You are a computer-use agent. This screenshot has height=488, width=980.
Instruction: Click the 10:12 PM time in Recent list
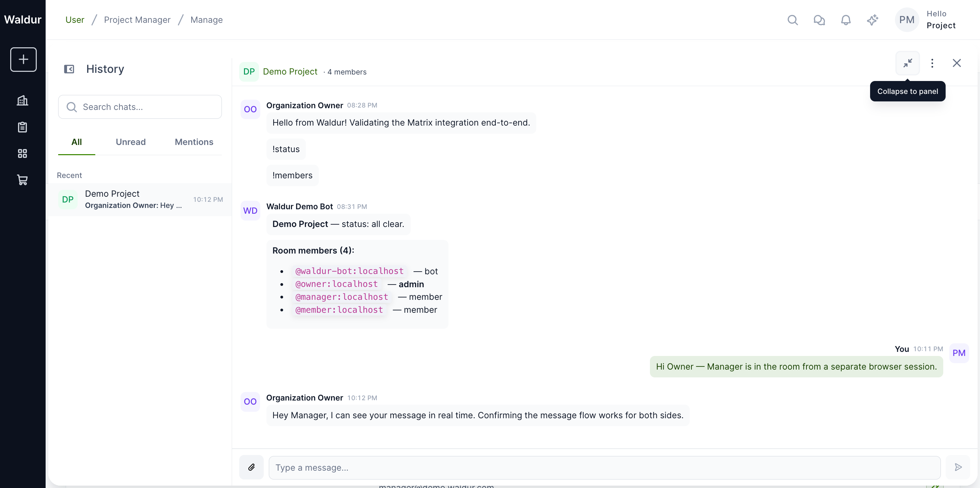tap(208, 199)
